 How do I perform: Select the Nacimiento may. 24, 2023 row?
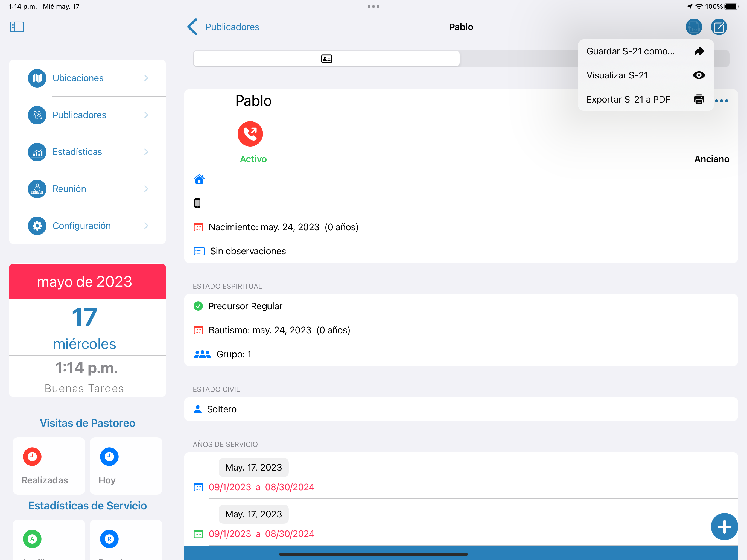[461, 227]
